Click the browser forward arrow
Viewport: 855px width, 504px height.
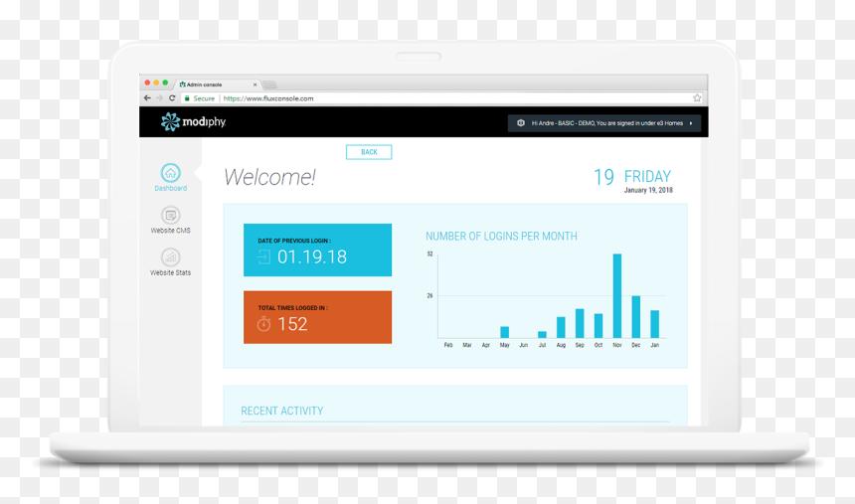click(x=159, y=98)
